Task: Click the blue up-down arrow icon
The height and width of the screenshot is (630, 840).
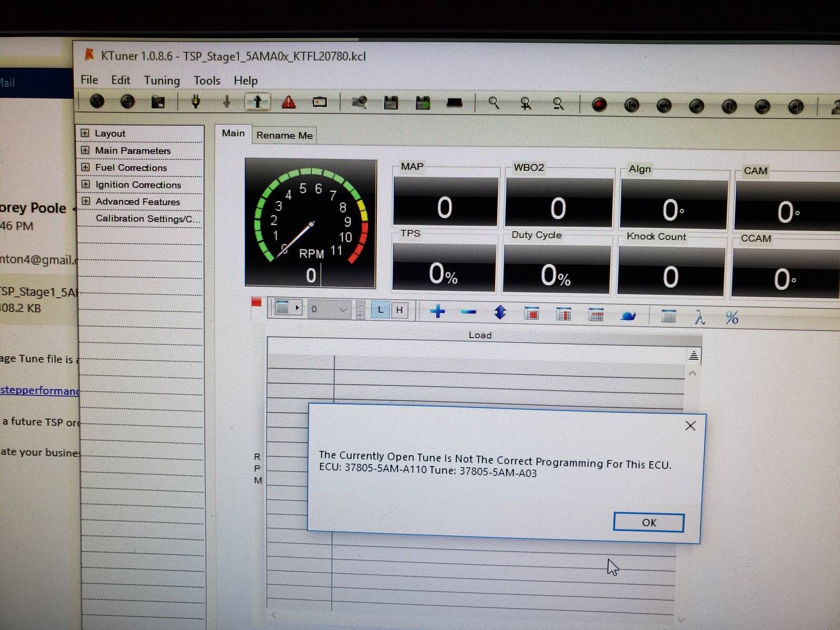Action: click(x=500, y=313)
